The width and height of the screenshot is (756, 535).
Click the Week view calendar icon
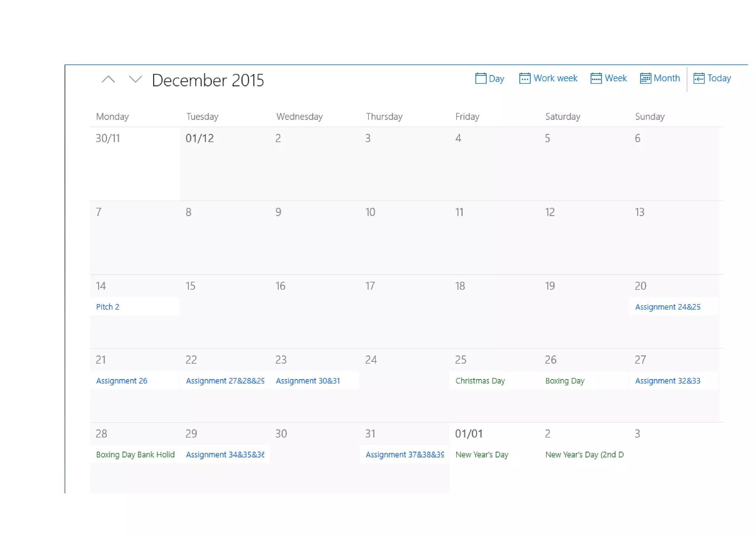pos(596,78)
